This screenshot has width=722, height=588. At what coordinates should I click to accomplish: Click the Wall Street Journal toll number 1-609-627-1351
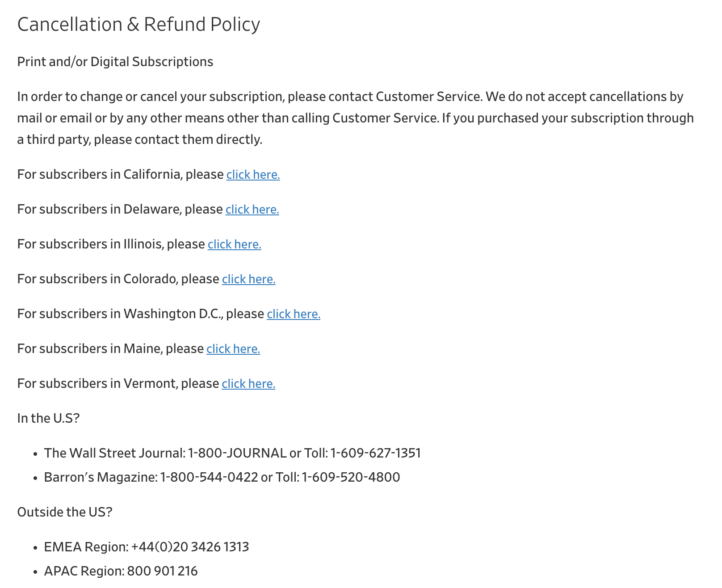375,453
